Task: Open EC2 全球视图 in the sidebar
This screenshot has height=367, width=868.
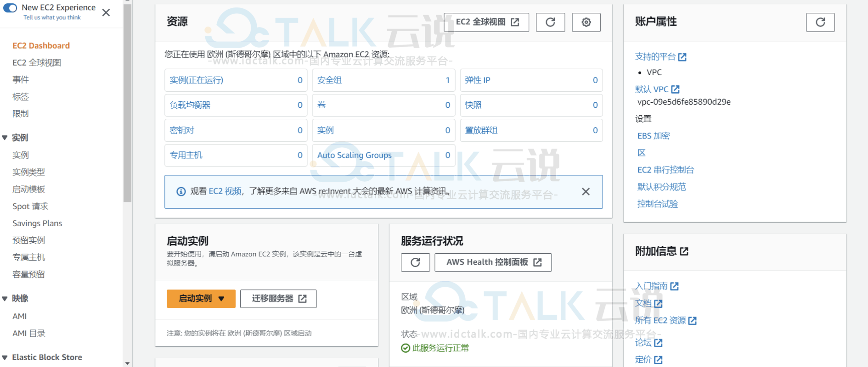Action: (x=37, y=63)
